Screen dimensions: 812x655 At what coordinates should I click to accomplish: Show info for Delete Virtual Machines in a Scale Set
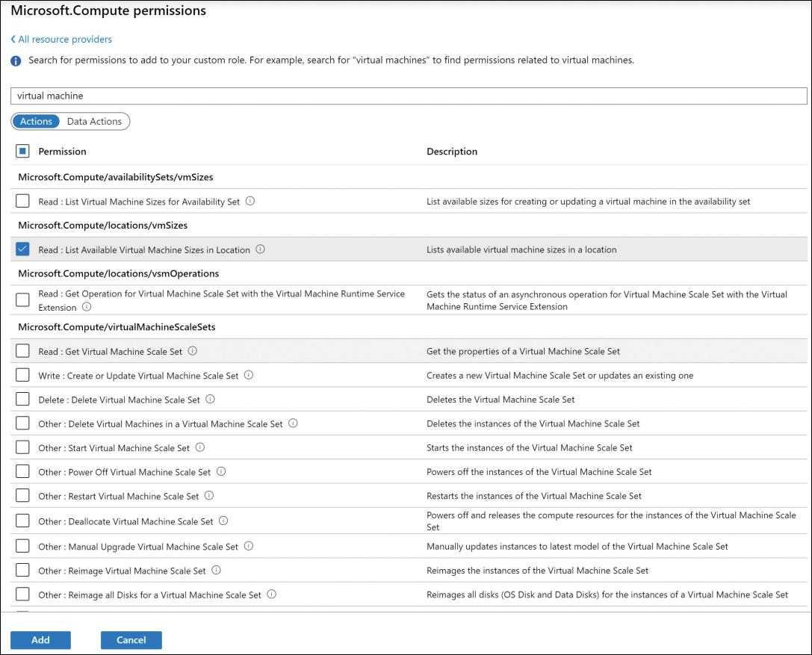point(293,423)
